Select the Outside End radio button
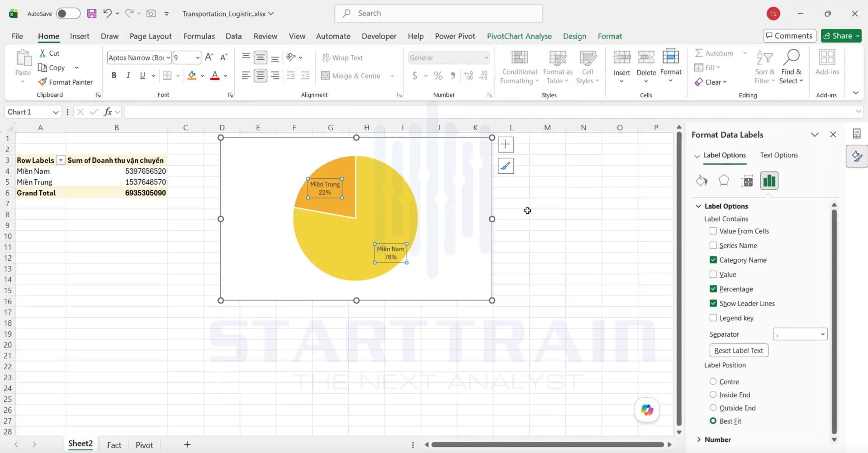This screenshot has width=868, height=453. pyautogui.click(x=713, y=408)
